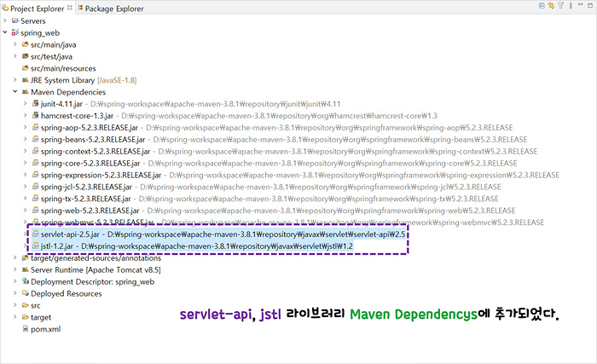This screenshot has height=364, width=597.
Task: Click the src/main/resources folder icon
Action: point(25,68)
